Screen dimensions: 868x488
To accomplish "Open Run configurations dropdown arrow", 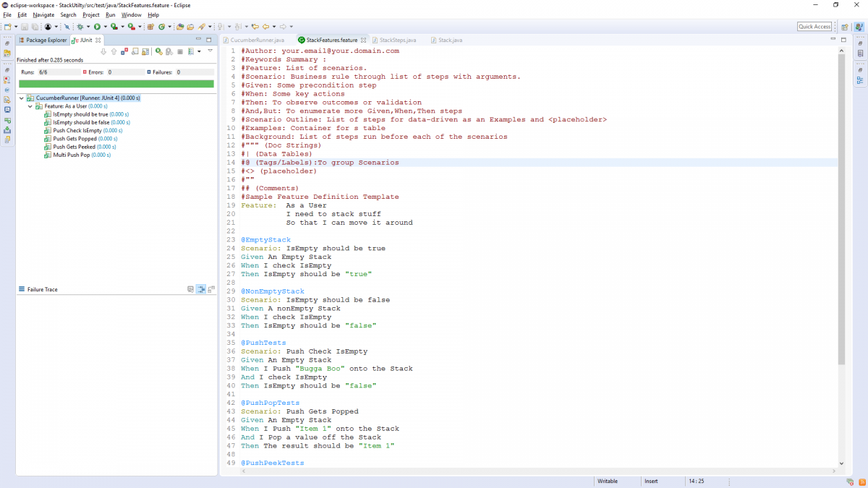I will (x=105, y=26).
